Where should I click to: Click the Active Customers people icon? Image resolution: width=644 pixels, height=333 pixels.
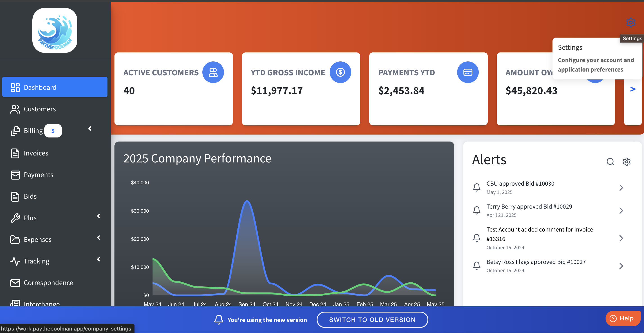click(x=213, y=72)
